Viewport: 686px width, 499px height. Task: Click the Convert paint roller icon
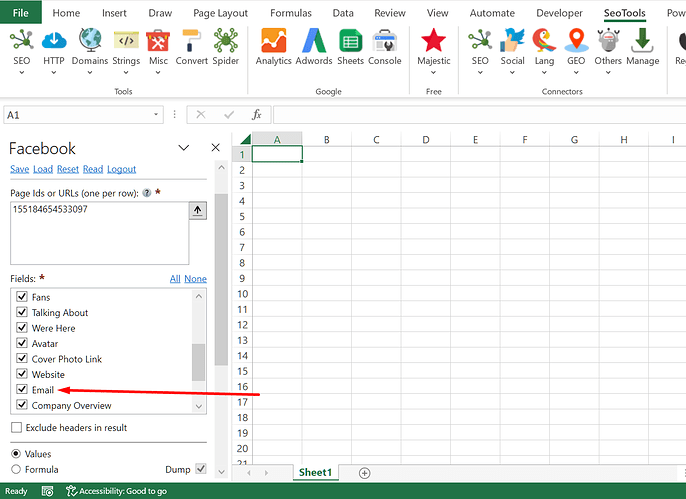[x=192, y=40]
